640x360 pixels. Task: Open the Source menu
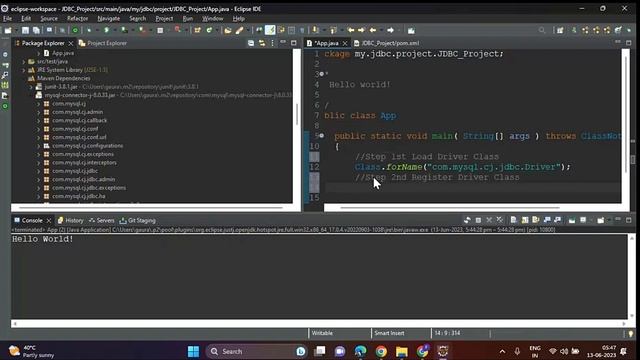coord(49,18)
